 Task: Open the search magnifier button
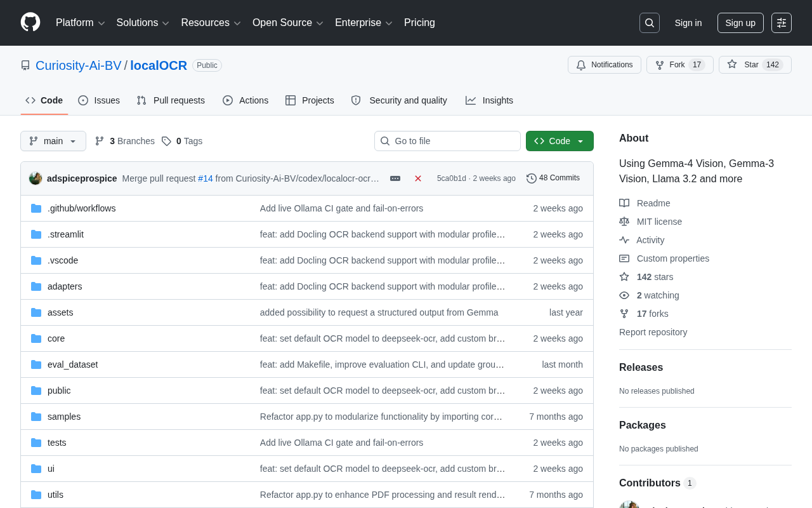(x=650, y=23)
